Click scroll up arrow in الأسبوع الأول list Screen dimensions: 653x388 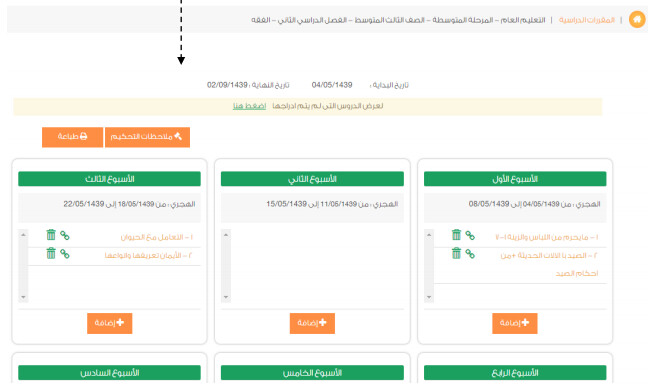(x=429, y=235)
